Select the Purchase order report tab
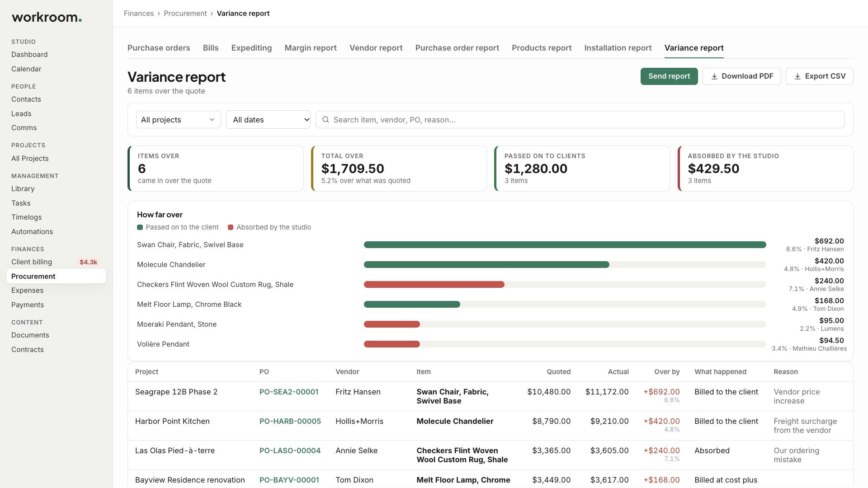Screen dimensions: 868x488 [x=457, y=48]
